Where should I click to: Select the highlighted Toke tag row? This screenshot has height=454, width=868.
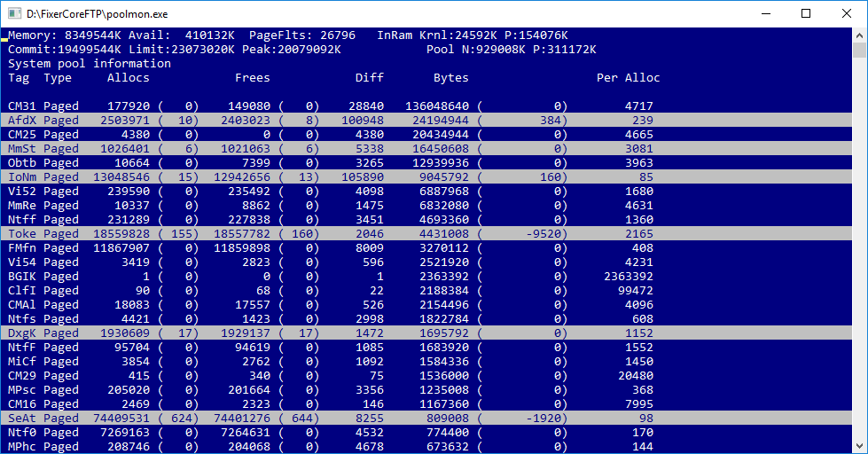pyautogui.click(x=426, y=233)
